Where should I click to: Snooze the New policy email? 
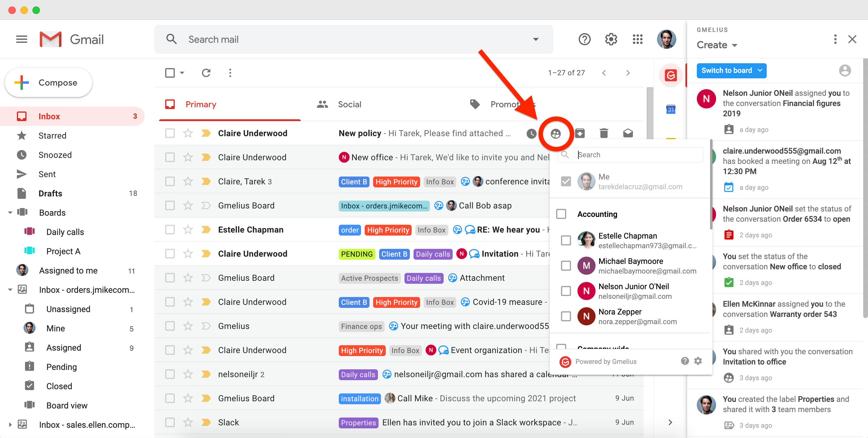tap(531, 133)
